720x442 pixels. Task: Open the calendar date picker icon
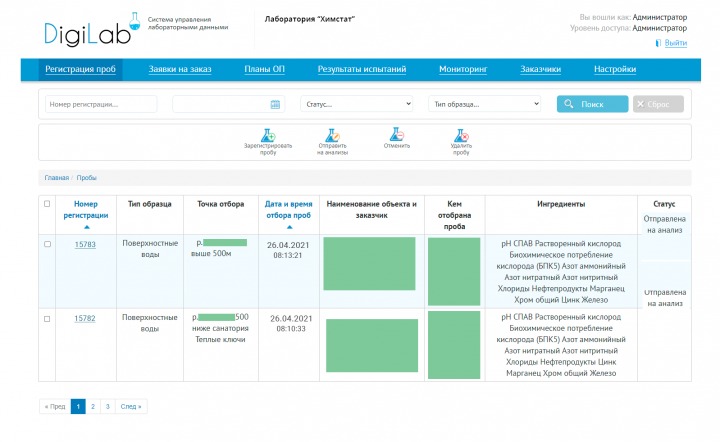click(275, 105)
